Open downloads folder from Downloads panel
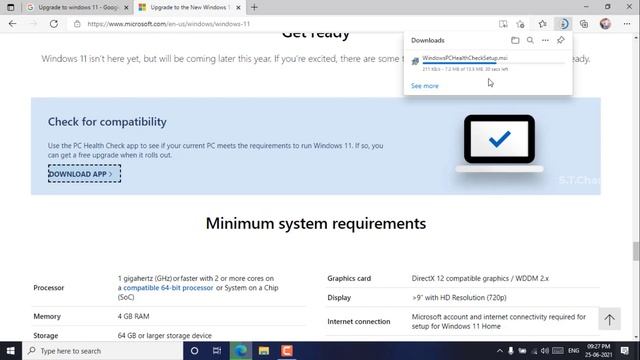This screenshot has width=640, height=360. tap(515, 40)
